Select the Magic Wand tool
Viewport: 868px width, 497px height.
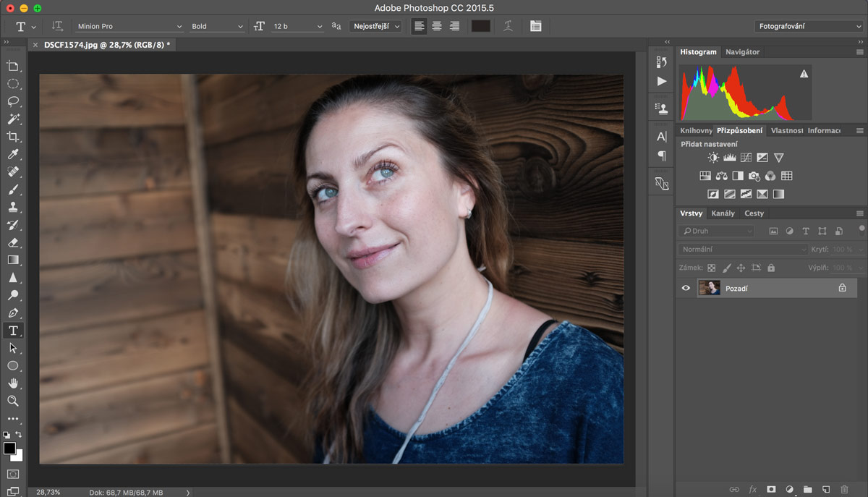coord(13,119)
